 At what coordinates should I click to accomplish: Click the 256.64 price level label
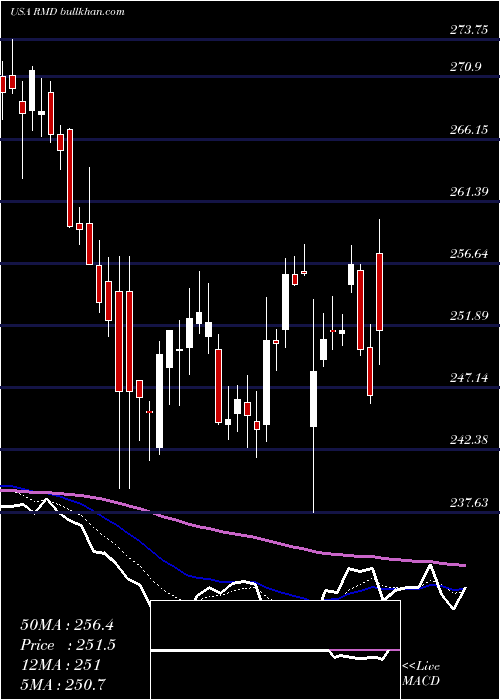tap(469, 254)
